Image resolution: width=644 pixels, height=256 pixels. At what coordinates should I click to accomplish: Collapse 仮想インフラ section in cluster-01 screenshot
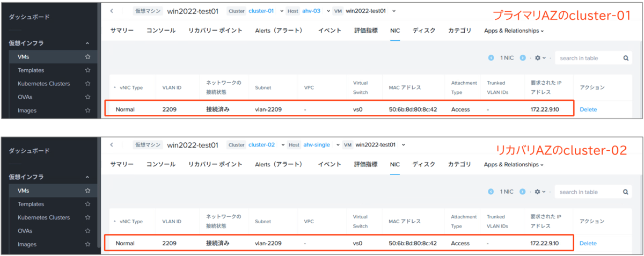tap(87, 43)
